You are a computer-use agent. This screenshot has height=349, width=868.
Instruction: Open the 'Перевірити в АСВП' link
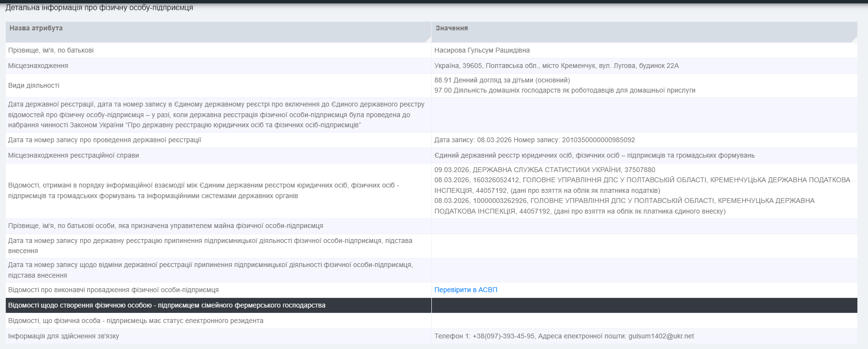click(466, 290)
